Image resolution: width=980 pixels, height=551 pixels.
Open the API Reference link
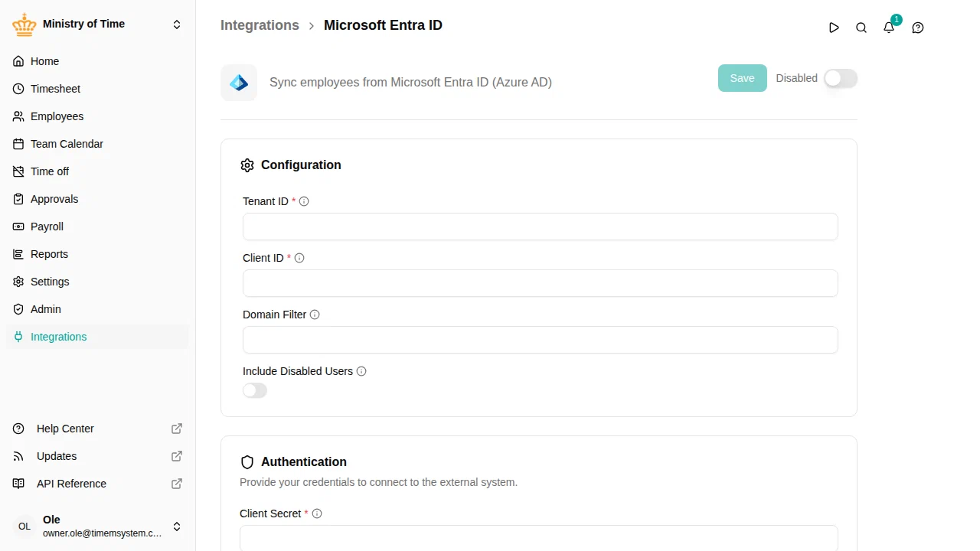97,484
